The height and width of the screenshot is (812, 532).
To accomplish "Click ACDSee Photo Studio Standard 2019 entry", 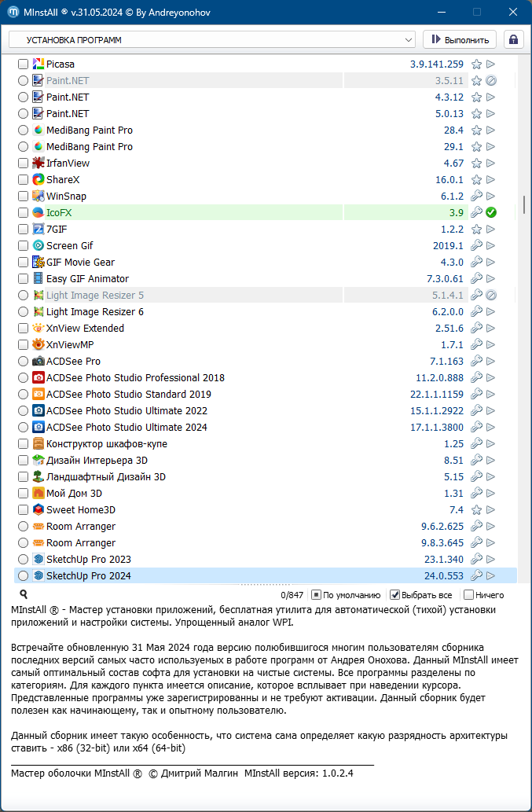I will [x=129, y=394].
